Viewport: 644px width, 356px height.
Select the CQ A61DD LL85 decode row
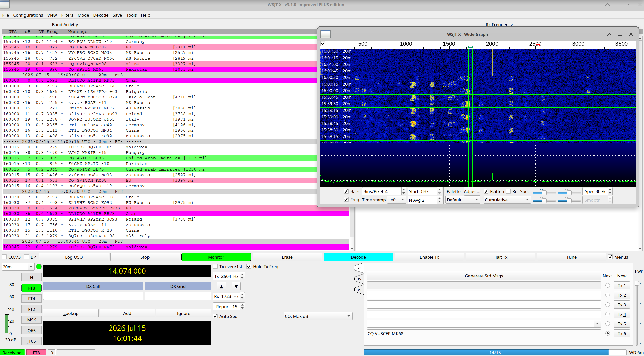pos(160,158)
